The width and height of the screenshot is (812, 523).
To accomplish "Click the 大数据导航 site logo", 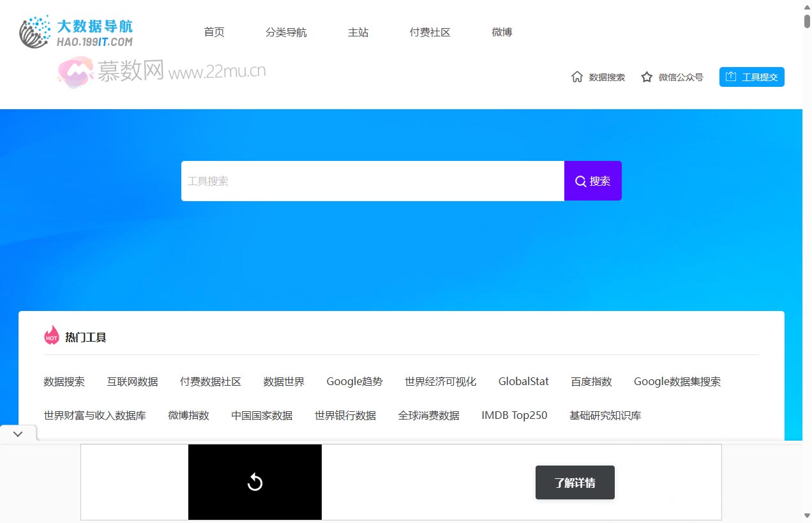I will (77, 31).
